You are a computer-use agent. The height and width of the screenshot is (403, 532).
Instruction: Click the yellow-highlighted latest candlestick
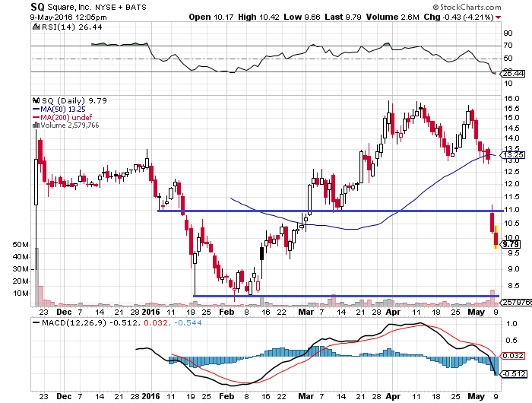(496, 237)
